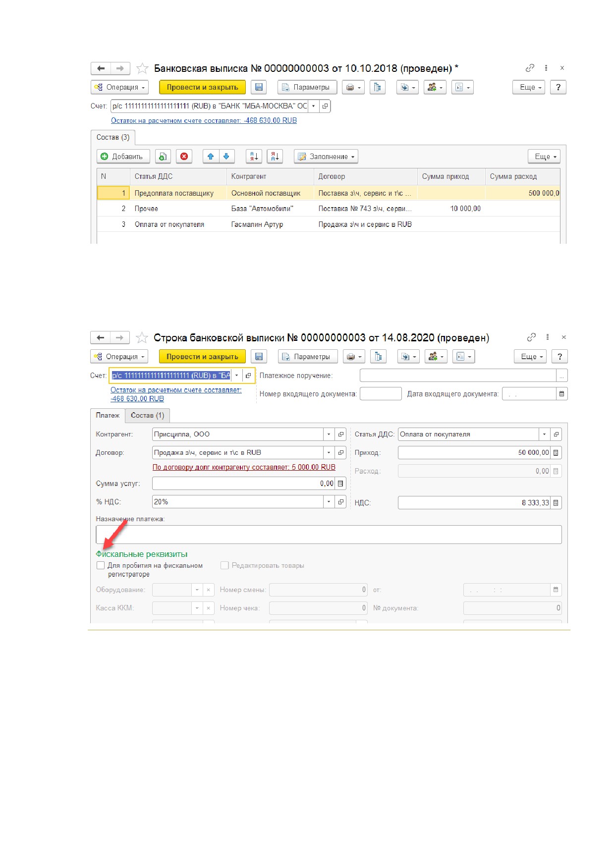Expand Контрагент dropdown in lower window
The width and height of the screenshot is (614, 868).
pos(329,434)
